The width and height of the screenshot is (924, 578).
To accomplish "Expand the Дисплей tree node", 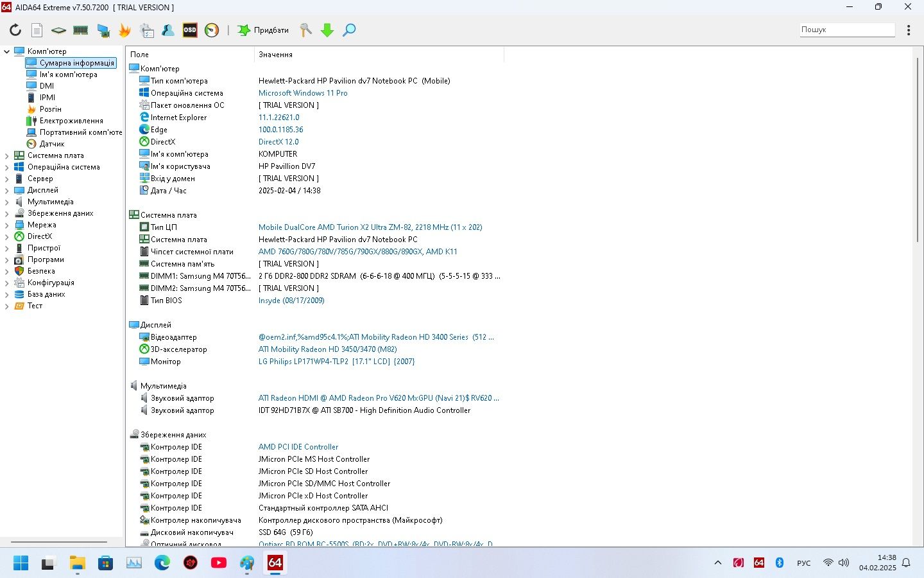I will tap(7, 190).
